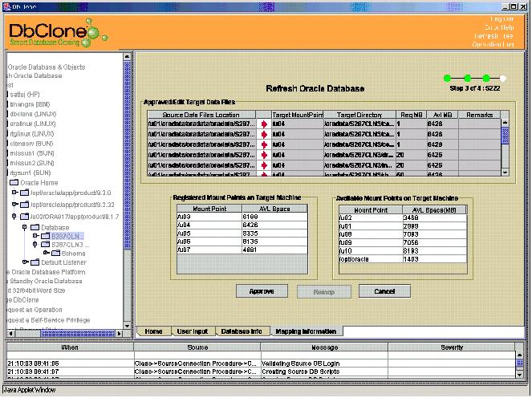Expand the /opt/oracle/app/product/9.2.0 node handle
The height and width of the screenshot is (398, 532).
14,193
